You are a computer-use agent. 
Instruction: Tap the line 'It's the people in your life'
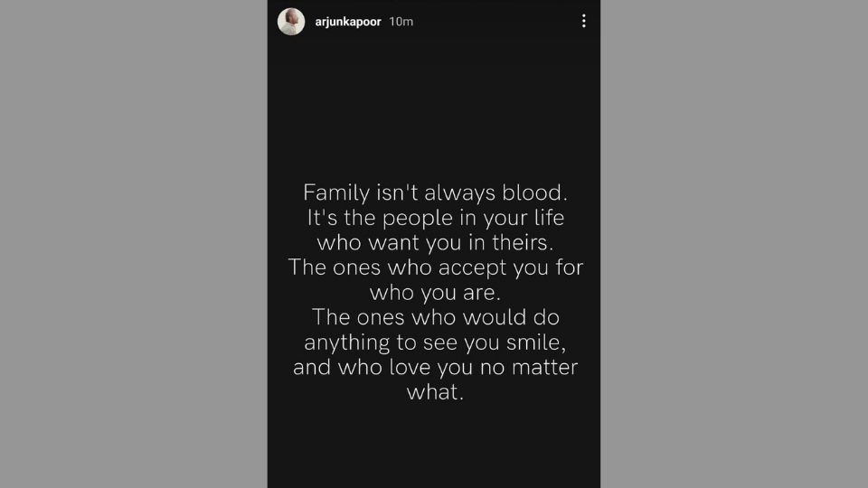coord(435,218)
